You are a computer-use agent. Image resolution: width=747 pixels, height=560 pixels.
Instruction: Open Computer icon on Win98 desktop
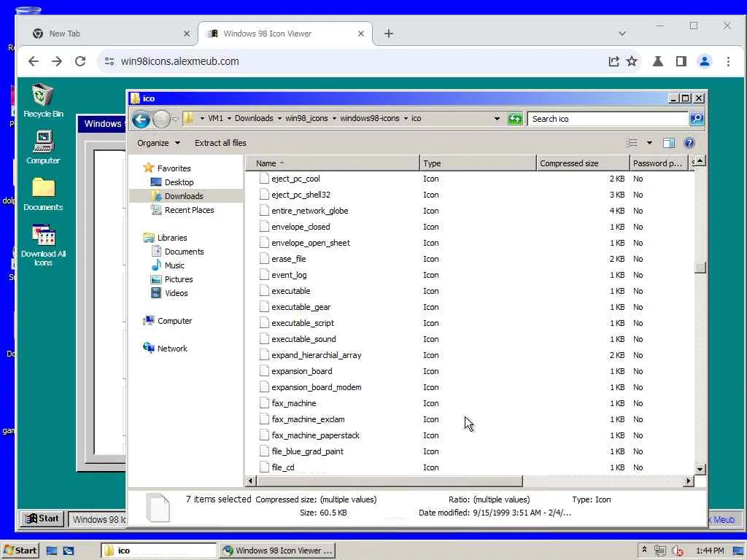43,147
